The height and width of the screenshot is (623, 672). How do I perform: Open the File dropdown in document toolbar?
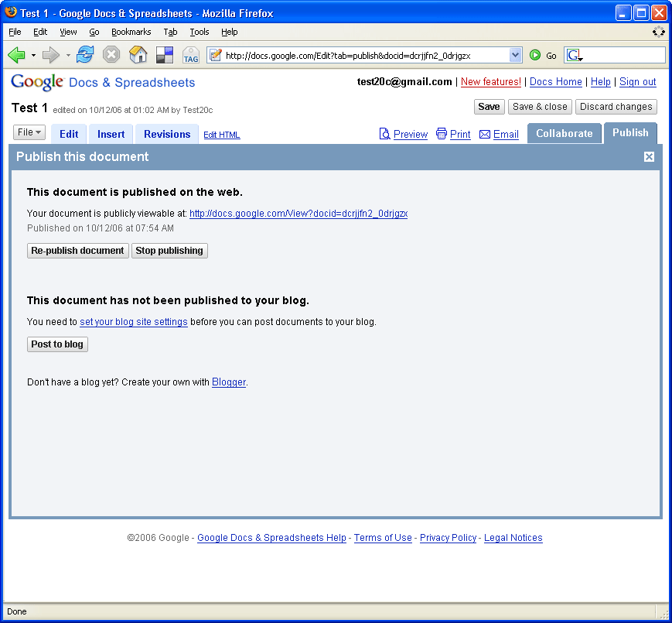(29, 132)
